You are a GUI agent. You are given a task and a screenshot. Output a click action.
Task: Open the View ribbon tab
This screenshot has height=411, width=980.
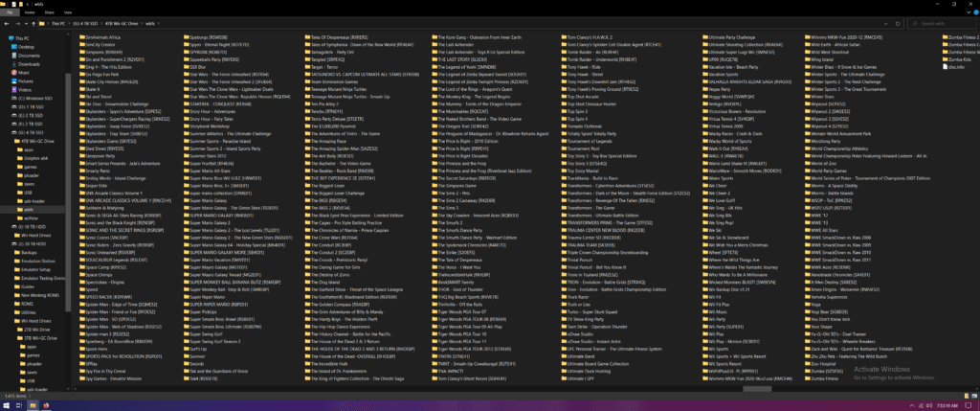tap(68, 11)
